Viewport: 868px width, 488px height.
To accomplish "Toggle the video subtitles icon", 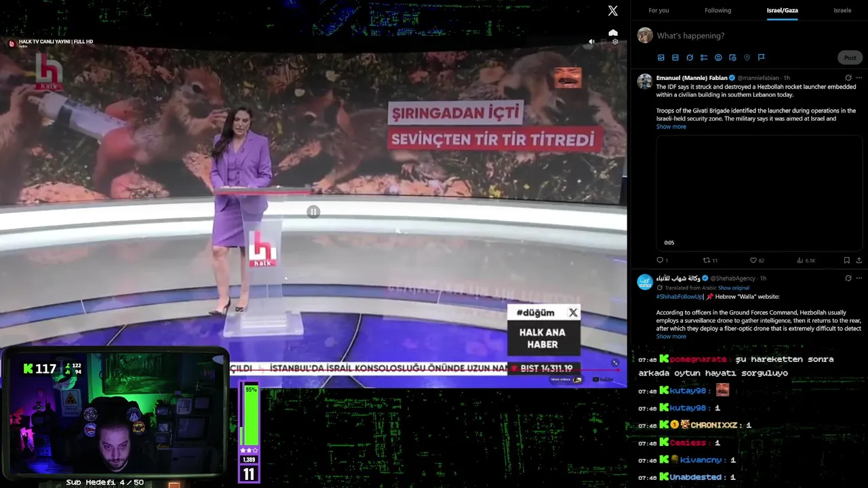I will 604,42.
